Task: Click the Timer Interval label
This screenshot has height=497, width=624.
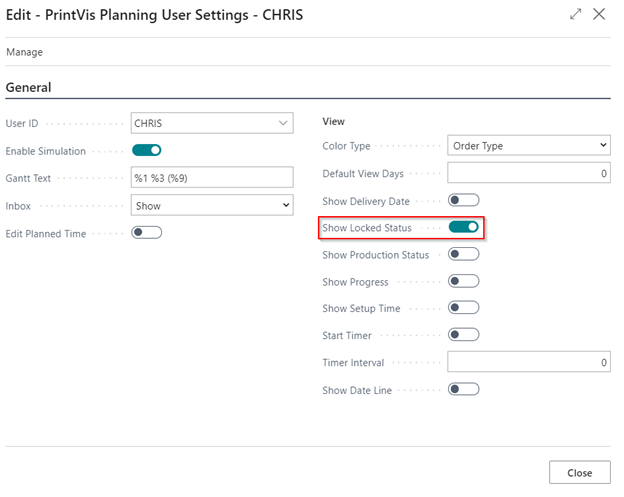Action: pyautogui.click(x=353, y=363)
